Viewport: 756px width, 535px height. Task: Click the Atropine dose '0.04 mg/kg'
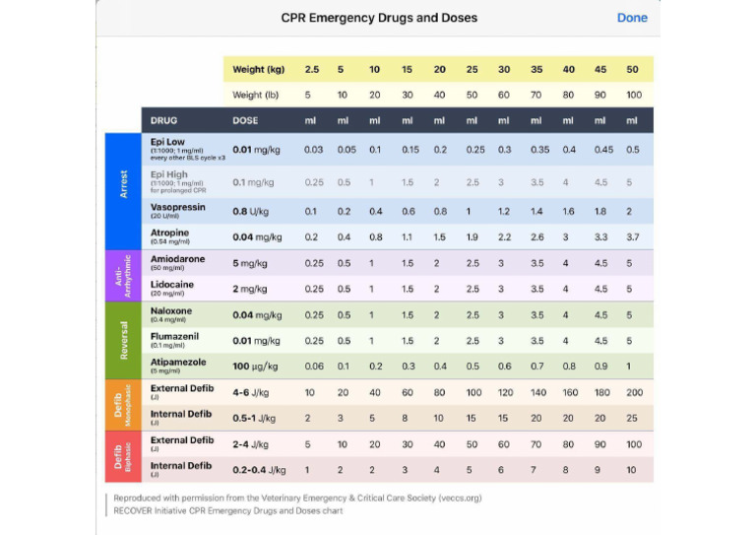[x=257, y=237]
